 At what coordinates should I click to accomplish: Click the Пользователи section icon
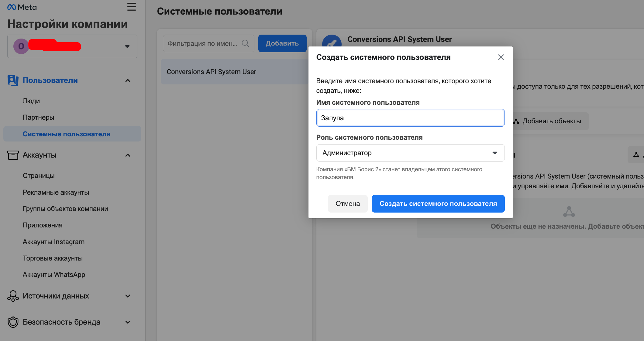point(13,80)
